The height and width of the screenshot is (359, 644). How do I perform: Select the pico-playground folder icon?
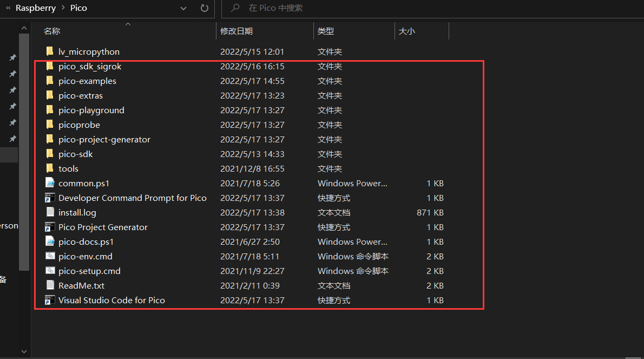tap(50, 110)
